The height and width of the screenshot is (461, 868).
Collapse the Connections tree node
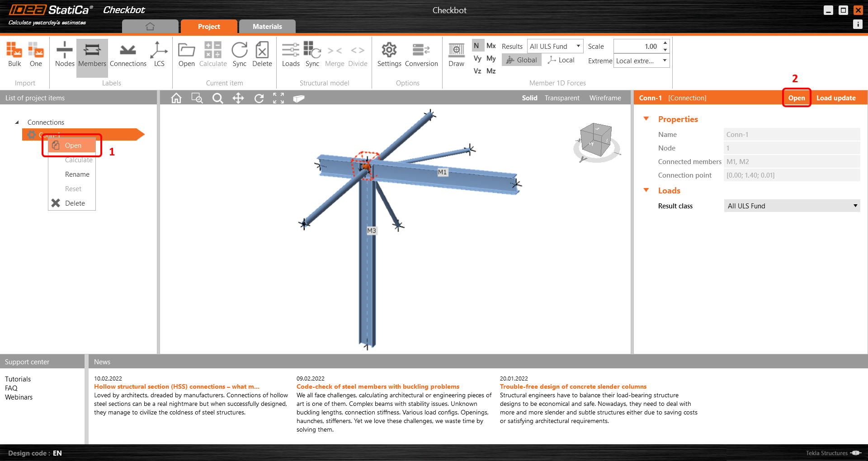[17, 122]
